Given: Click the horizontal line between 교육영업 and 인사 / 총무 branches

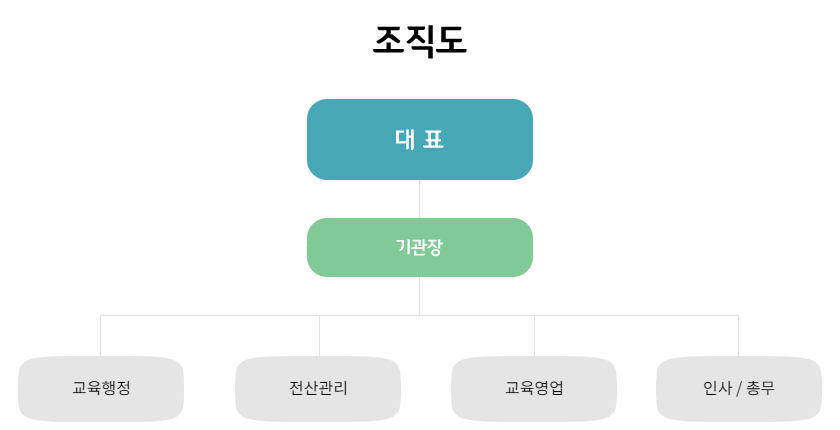Looking at the screenshot, I should [636, 315].
